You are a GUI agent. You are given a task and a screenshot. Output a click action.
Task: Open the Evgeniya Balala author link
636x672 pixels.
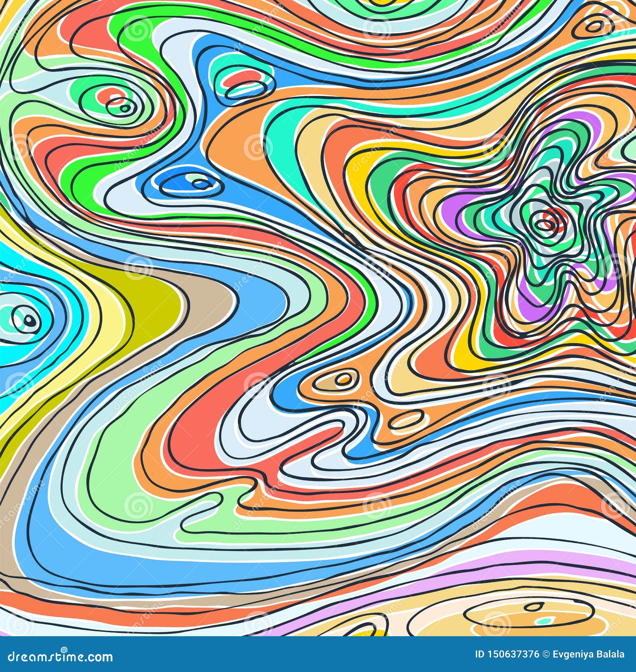click(588, 654)
